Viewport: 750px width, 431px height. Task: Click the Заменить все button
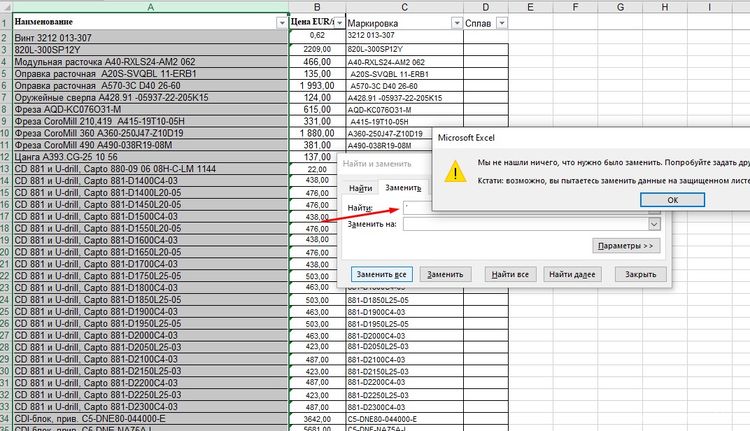pyautogui.click(x=381, y=274)
